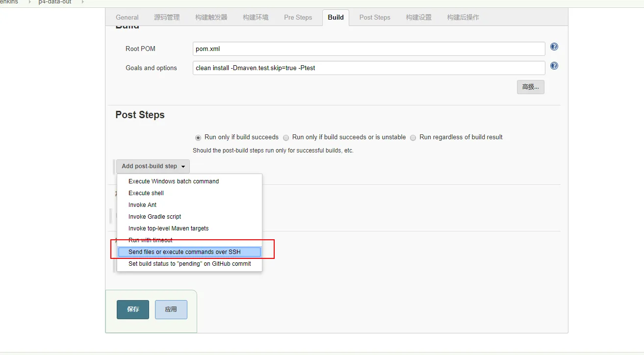
Task: Select Run only if build succeeds
Action: [x=198, y=138]
